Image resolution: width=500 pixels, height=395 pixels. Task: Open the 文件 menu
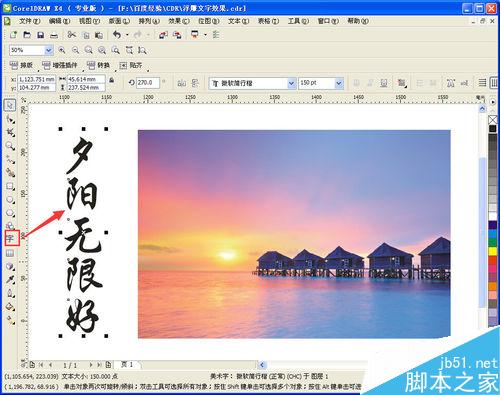(29, 21)
